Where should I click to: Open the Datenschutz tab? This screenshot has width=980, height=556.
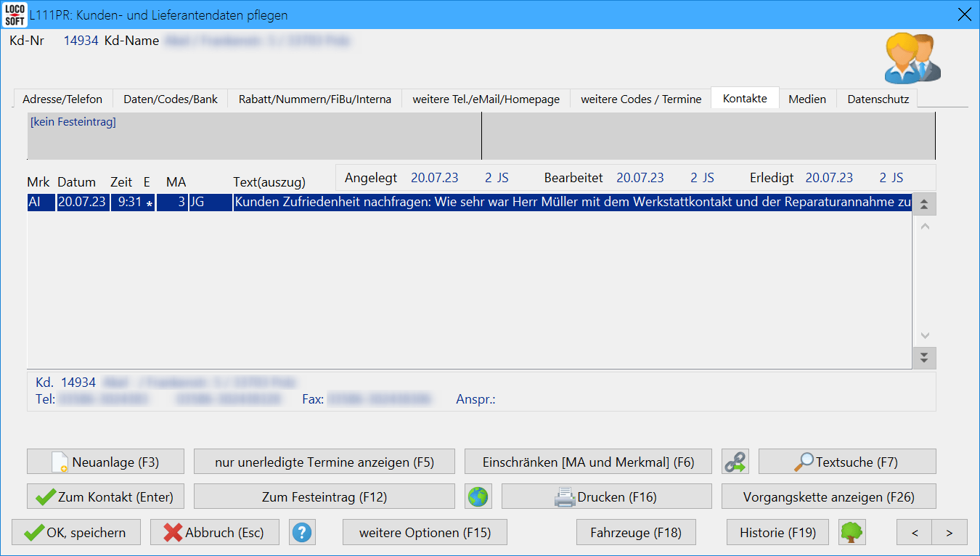(x=878, y=99)
